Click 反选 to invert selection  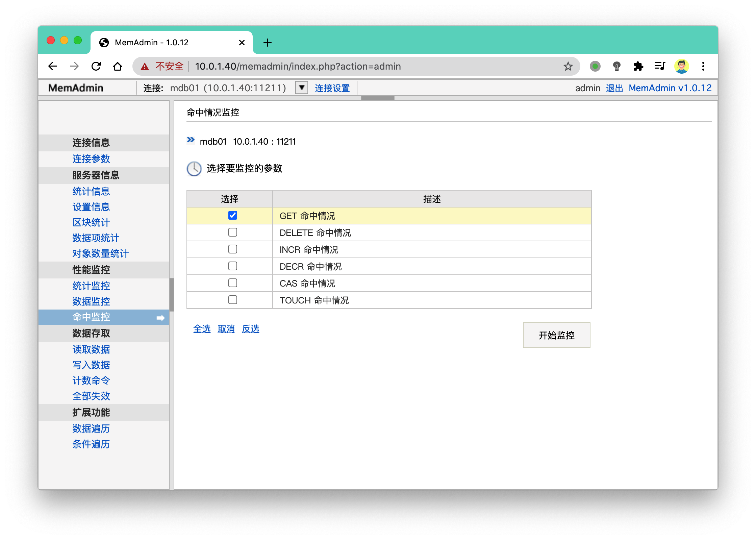click(x=251, y=329)
